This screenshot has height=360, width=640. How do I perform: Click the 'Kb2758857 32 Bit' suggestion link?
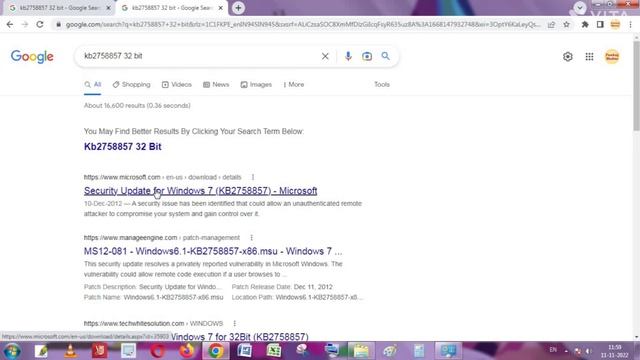[x=122, y=147]
